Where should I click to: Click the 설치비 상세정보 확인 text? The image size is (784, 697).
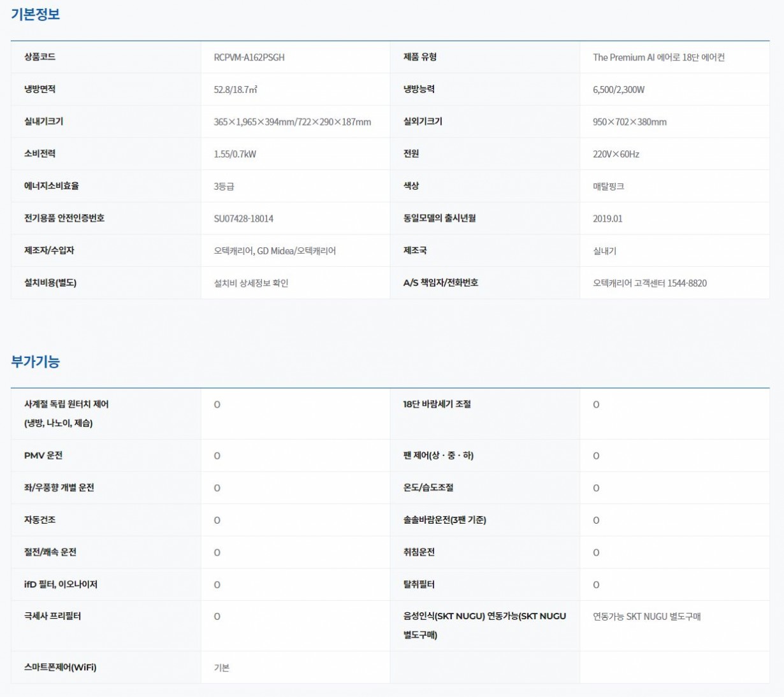[x=251, y=283]
